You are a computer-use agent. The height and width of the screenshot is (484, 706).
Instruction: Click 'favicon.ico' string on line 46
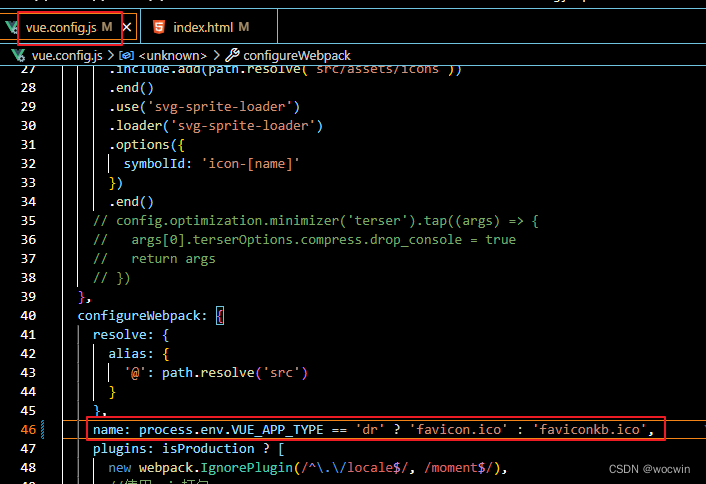click(459, 430)
